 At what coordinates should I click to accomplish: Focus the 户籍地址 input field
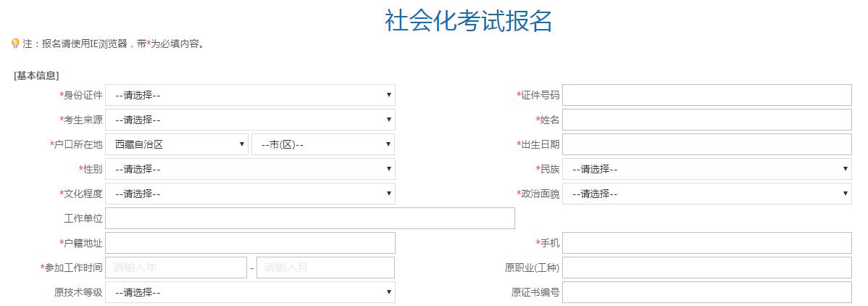(x=250, y=243)
